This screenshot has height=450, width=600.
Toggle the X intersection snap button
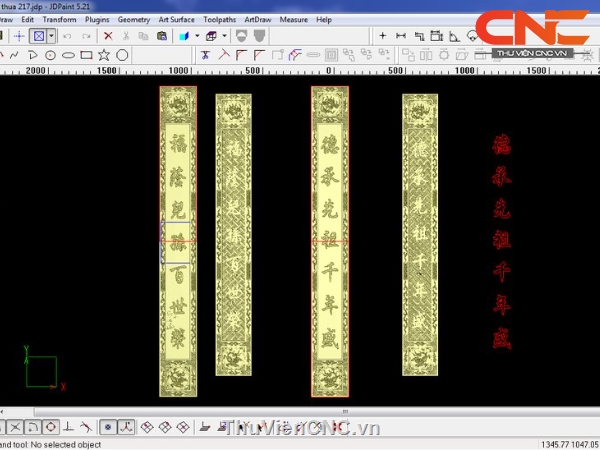point(15,427)
